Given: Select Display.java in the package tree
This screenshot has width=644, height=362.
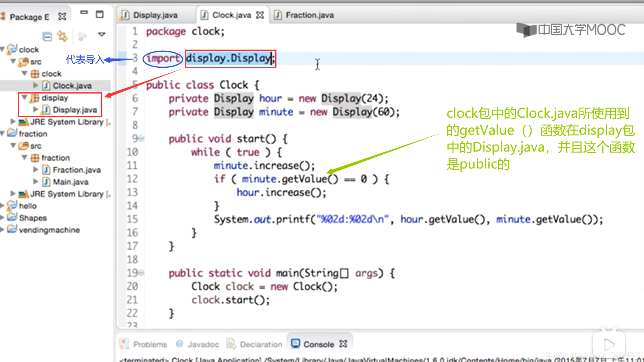Looking at the screenshot, I should tap(75, 110).
